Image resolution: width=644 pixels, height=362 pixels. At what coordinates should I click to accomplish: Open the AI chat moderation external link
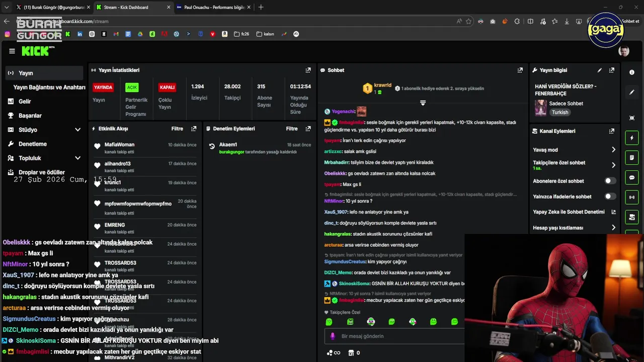coord(613,212)
